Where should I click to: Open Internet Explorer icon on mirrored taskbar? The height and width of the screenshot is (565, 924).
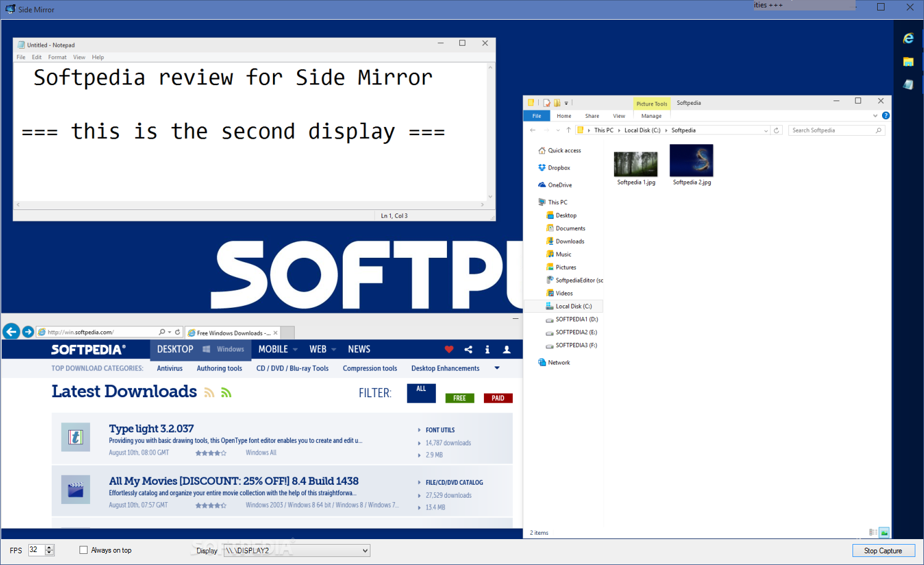(908, 38)
